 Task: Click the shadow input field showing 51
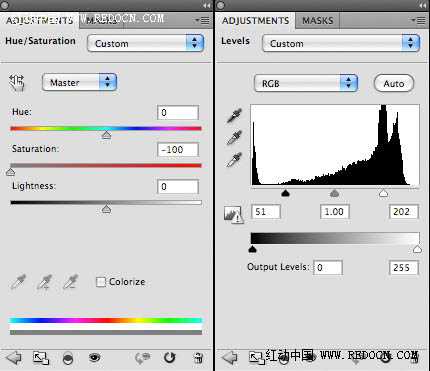[266, 212]
